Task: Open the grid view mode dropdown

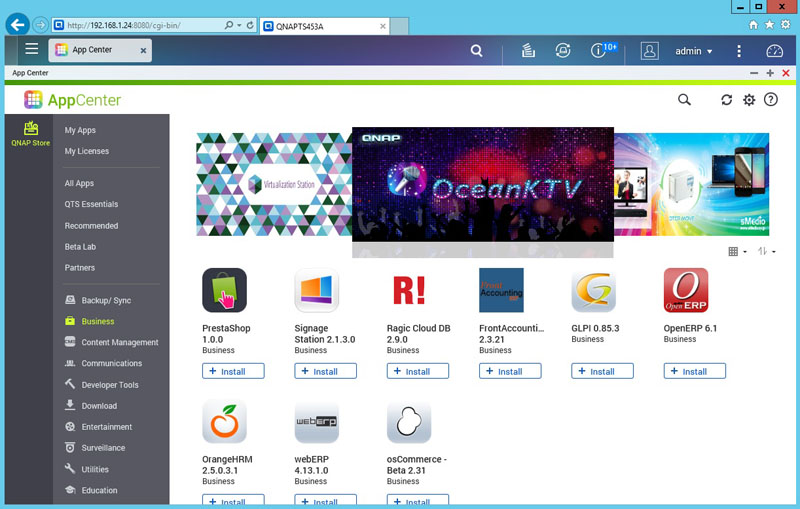Action: [x=737, y=251]
